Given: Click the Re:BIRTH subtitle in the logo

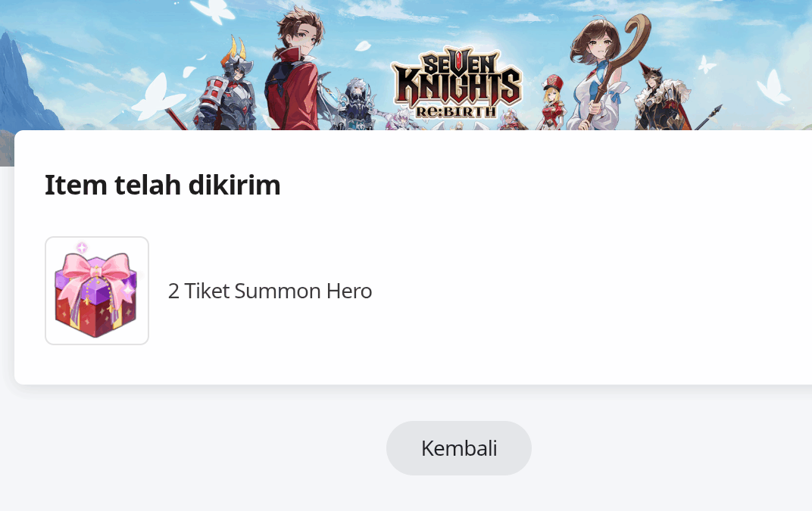Looking at the screenshot, I should tap(456, 111).
